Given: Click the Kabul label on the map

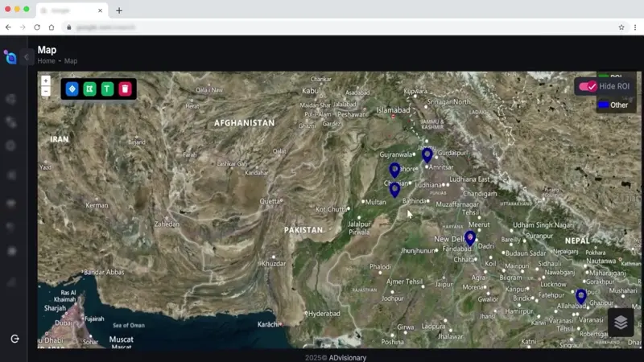Looking at the screenshot, I should (x=312, y=91).
